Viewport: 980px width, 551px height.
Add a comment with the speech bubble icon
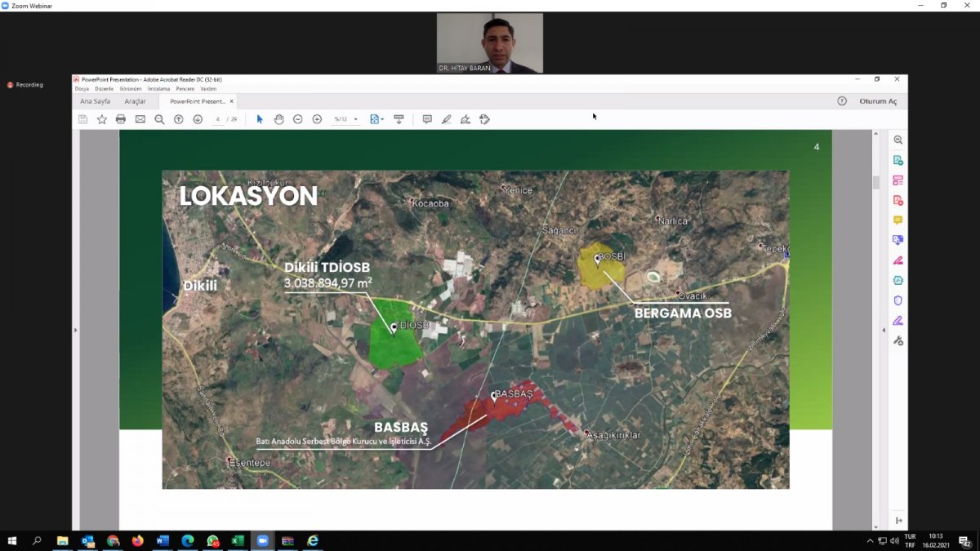pos(427,119)
